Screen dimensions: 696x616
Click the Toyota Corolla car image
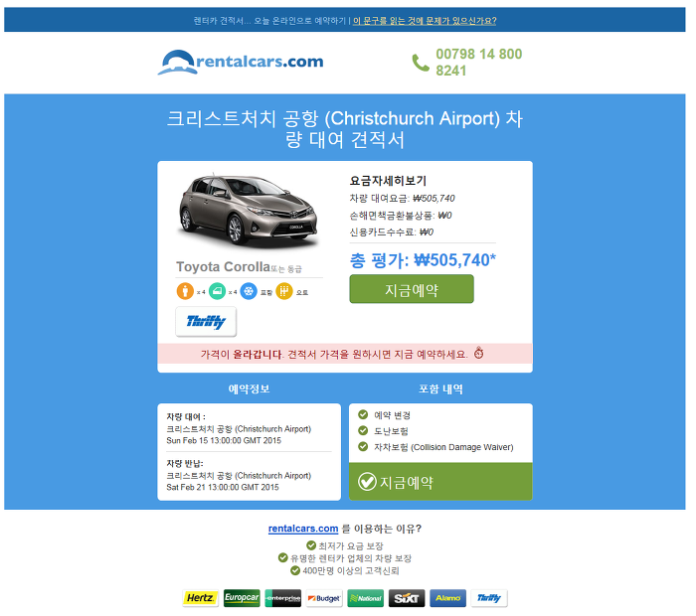click(249, 211)
